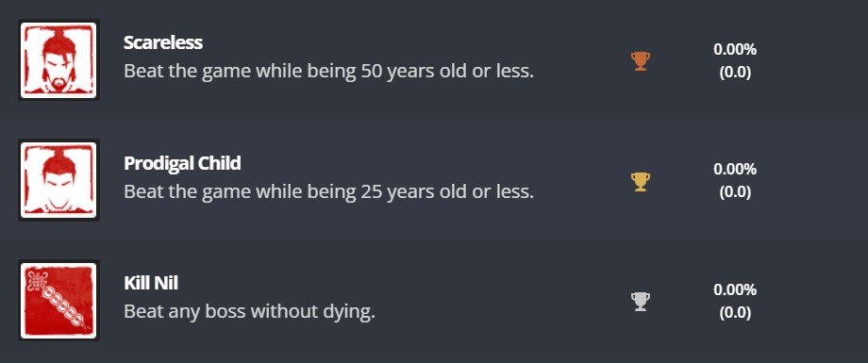Click the bronze trophy next to Scareless
This screenshot has width=868, height=363.
click(x=641, y=61)
